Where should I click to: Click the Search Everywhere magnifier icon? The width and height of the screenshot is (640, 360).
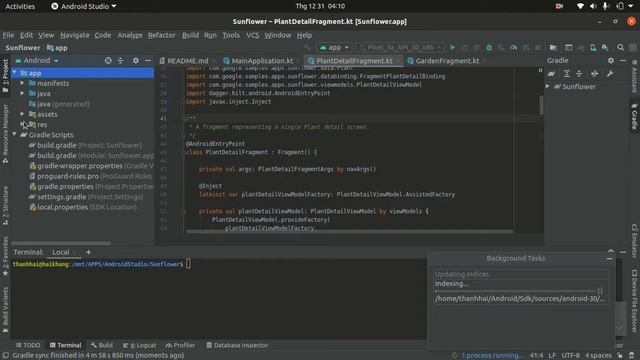tap(620, 48)
